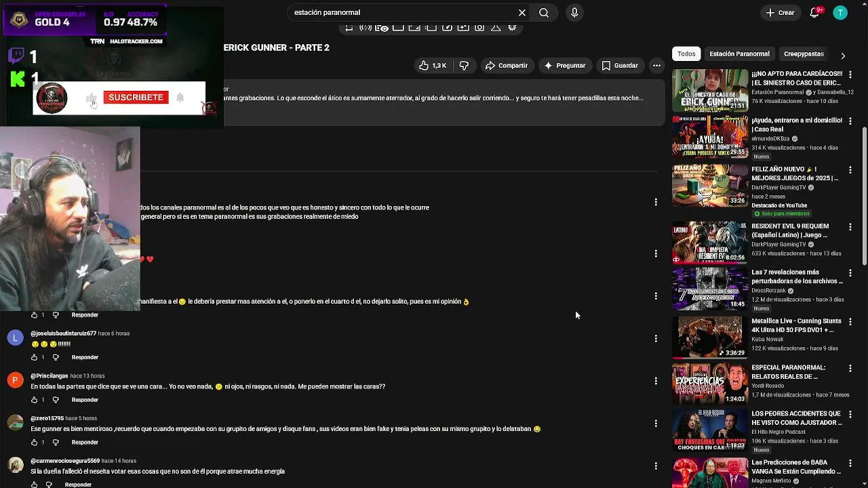Screen dimensions: 868x488
Task: Clear the search text with the X icon
Action: click(522, 12)
